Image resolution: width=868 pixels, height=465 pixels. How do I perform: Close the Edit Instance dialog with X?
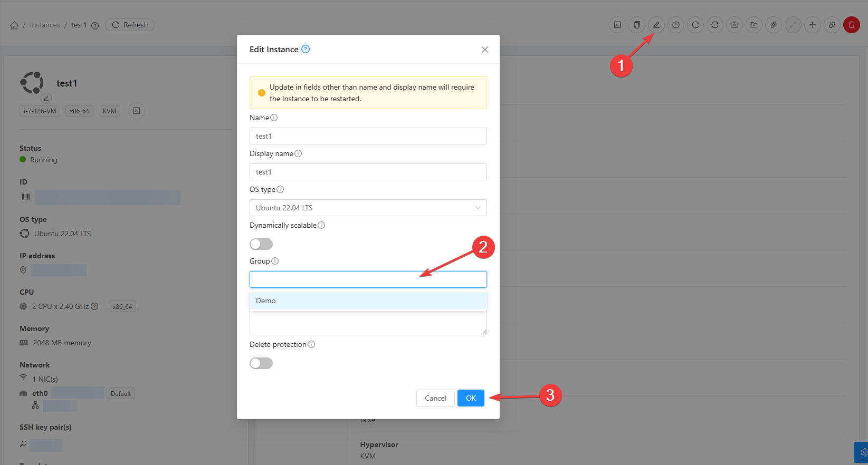point(484,50)
